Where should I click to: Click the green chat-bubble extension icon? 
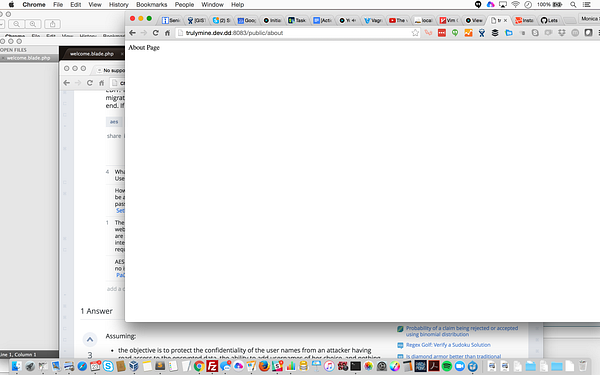[x=455, y=33]
